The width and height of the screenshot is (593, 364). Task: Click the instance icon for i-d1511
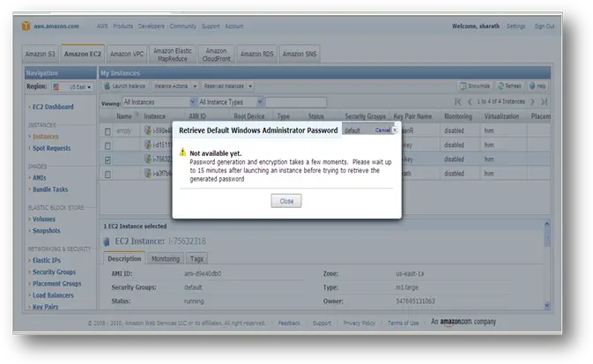coord(148,145)
